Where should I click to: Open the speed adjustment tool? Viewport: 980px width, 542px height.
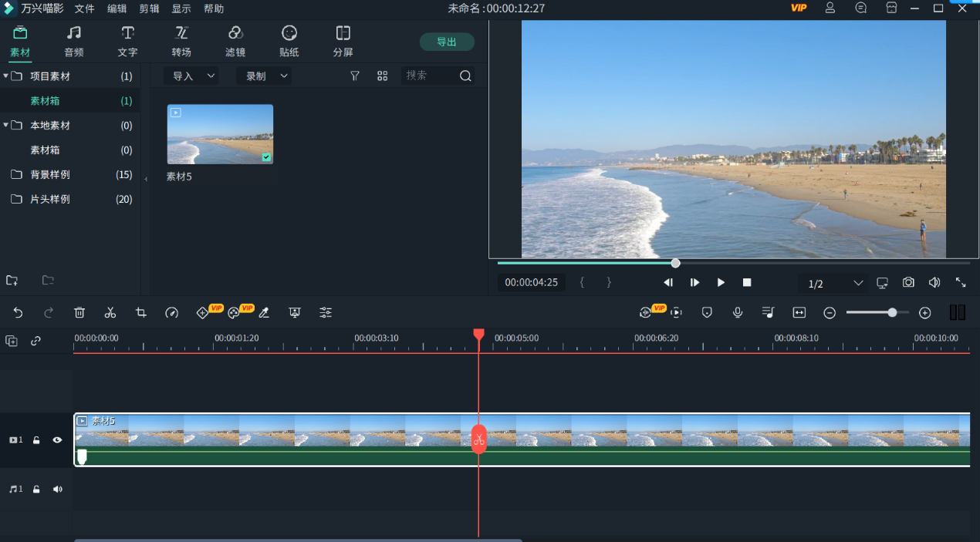(x=171, y=312)
